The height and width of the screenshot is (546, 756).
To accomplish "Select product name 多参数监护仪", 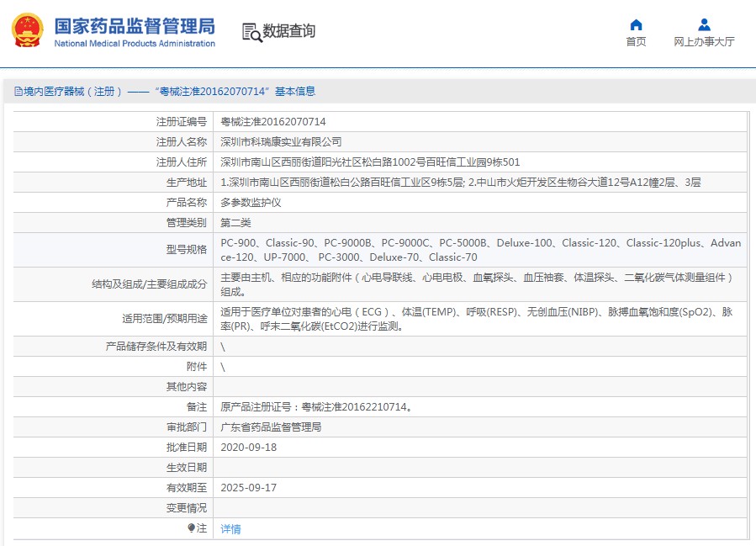I will (x=251, y=203).
